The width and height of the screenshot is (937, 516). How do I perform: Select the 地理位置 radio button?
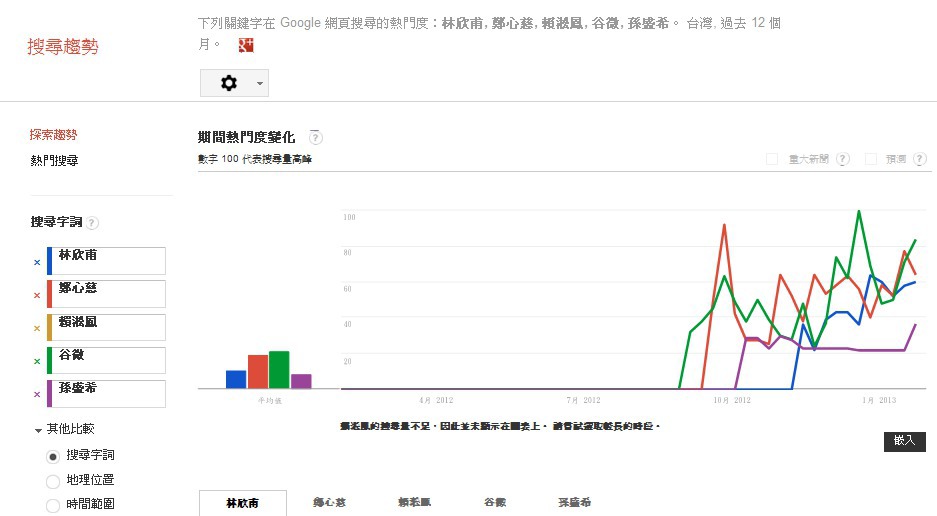(53, 481)
